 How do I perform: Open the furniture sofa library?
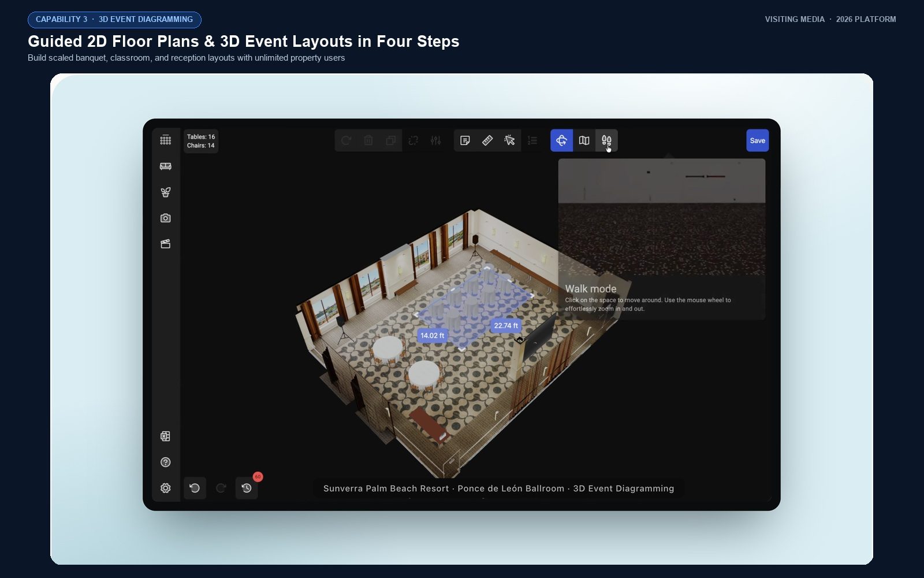tap(165, 166)
